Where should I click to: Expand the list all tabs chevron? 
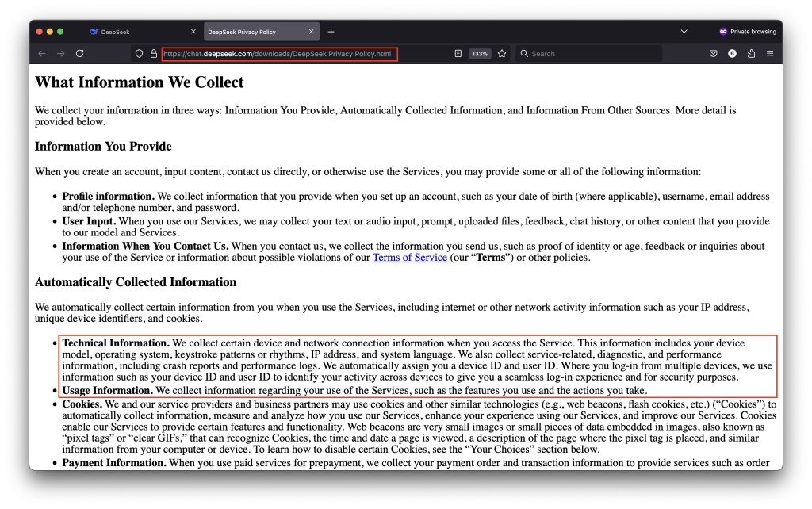pos(684,32)
